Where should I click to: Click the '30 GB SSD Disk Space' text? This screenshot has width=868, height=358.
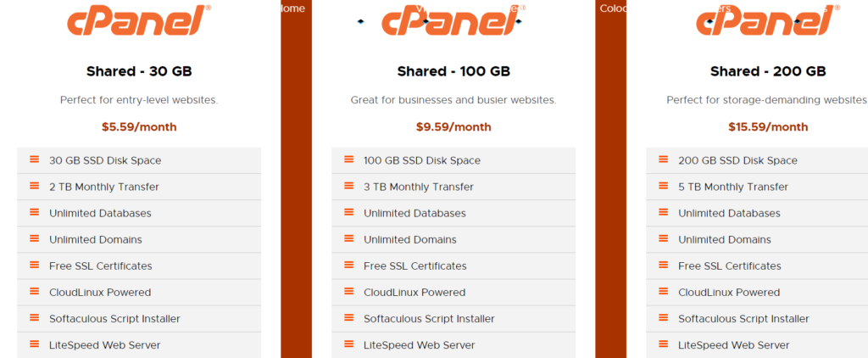tap(105, 160)
